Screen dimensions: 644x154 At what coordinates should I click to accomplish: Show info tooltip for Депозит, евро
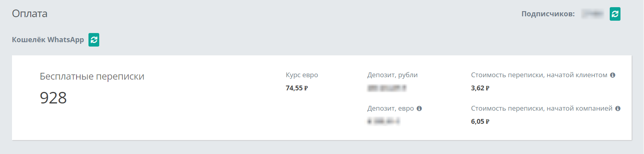[419, 108]
